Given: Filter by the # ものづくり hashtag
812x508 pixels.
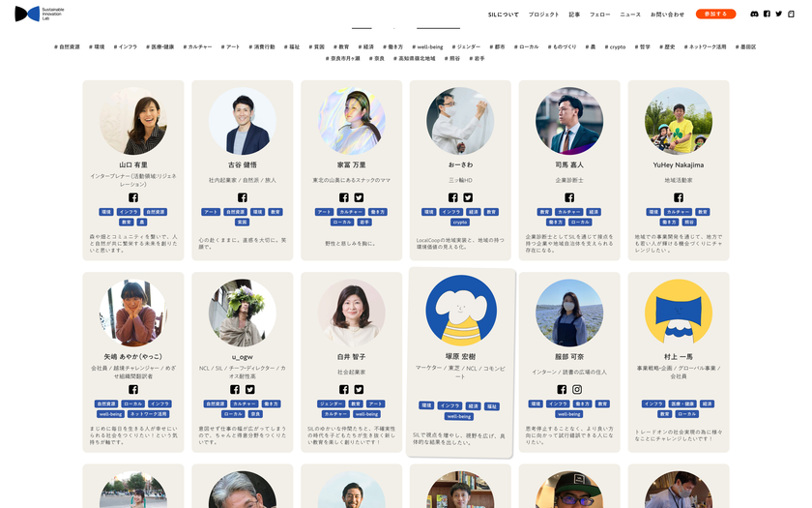Looking at the screenshot, I should pos(562,46).
